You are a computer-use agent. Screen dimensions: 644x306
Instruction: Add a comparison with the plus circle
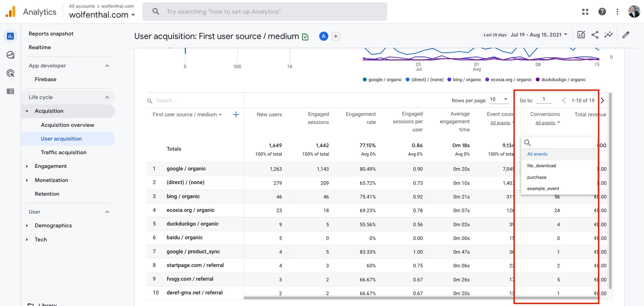click(336, 36)
